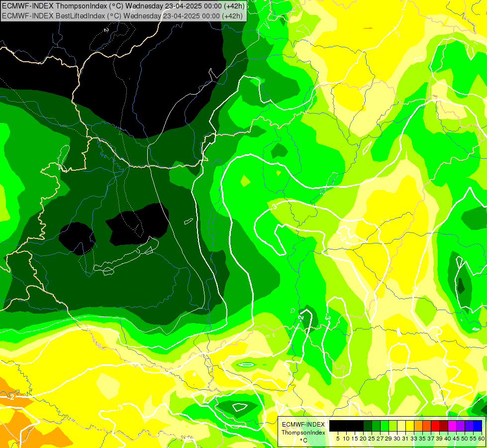Click the legend tick label 45
Screen dimensions: 487x448
coord(457,439)
